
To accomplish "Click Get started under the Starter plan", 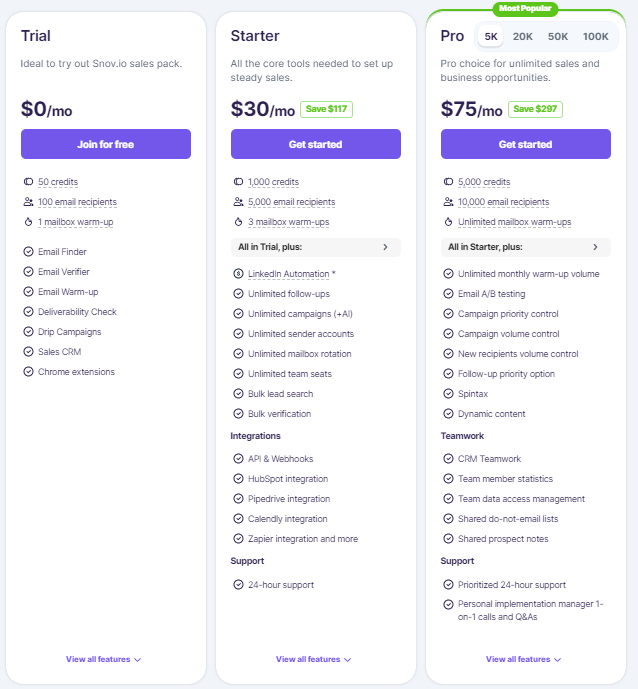I will click(x=315, y=144).
